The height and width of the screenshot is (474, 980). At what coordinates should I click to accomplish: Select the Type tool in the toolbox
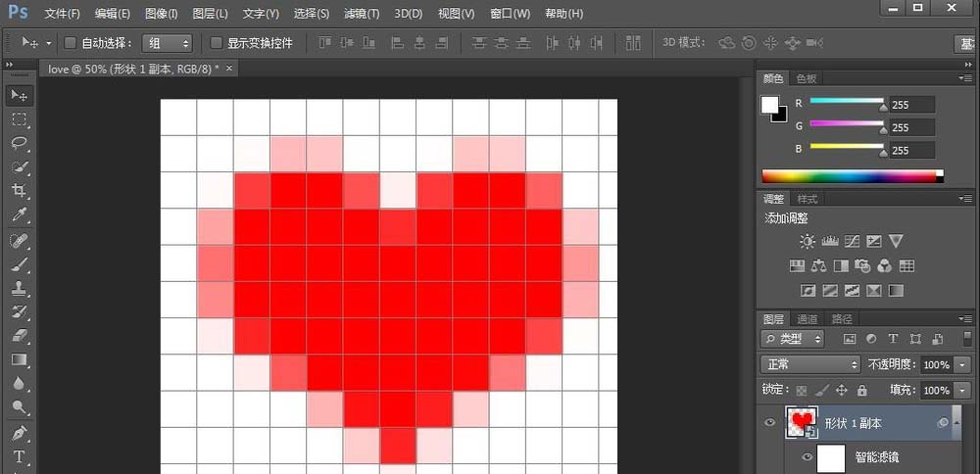tap(19, 456)
